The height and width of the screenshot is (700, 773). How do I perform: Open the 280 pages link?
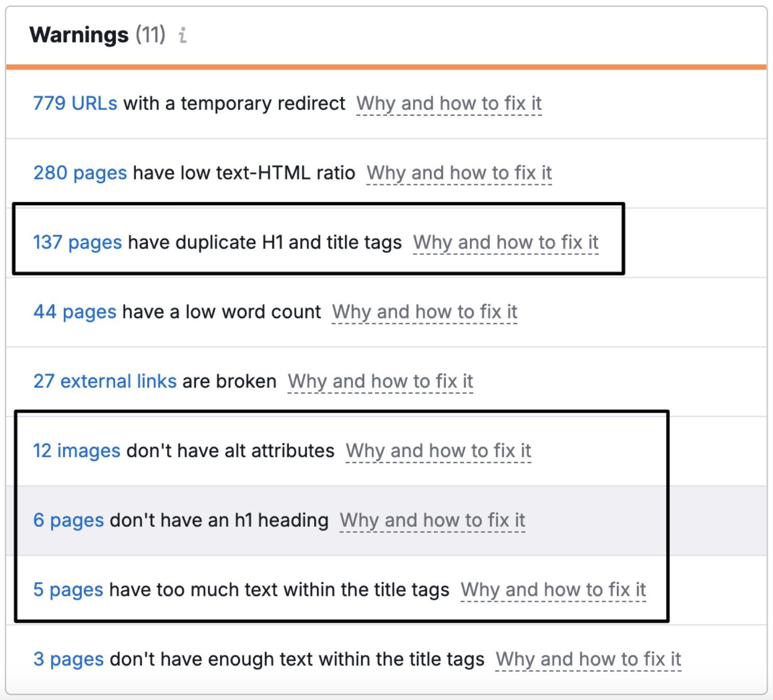80,173
